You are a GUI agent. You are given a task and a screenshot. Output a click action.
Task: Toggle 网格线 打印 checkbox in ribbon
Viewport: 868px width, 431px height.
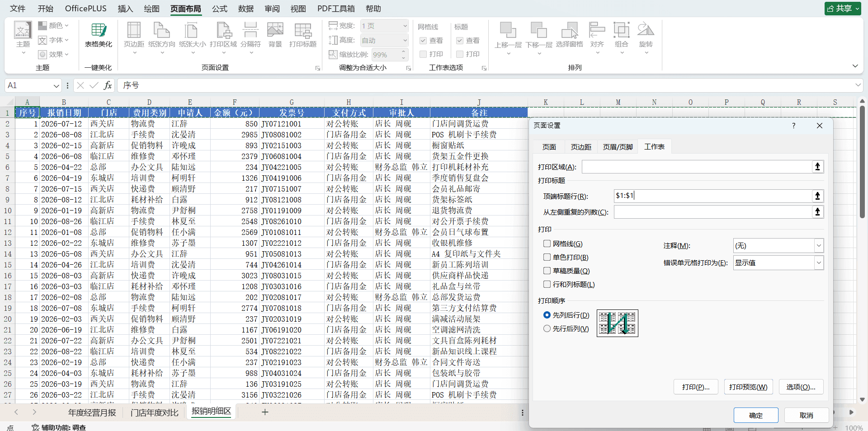click(423, 54)
